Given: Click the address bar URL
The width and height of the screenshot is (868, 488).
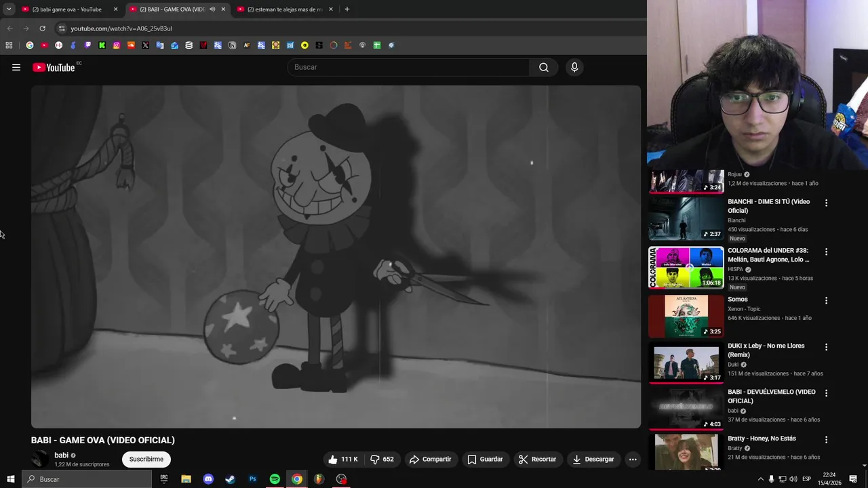Looking at the screenshot, I should tap(121, 28).
